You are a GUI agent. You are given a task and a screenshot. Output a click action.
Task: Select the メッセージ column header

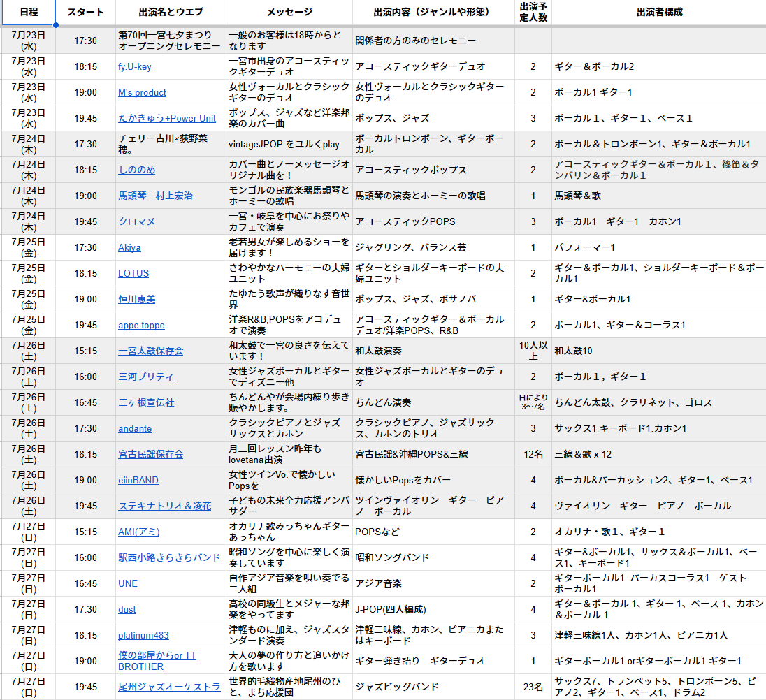point(289,12)
